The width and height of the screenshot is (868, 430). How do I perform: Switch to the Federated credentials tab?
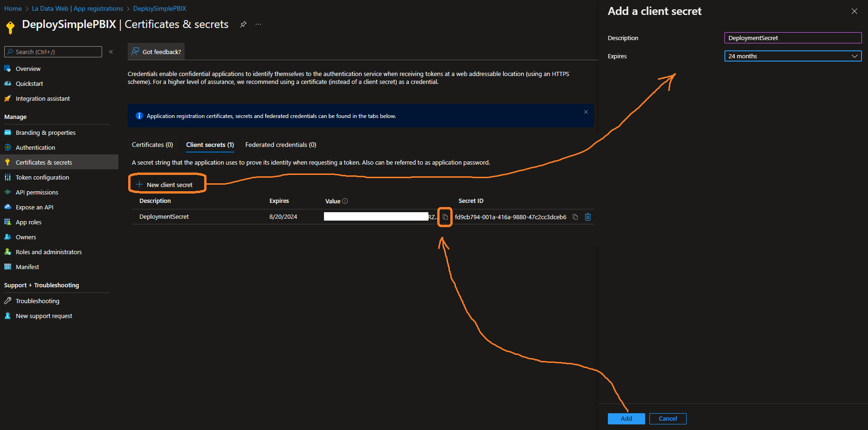tap(281, 145)
